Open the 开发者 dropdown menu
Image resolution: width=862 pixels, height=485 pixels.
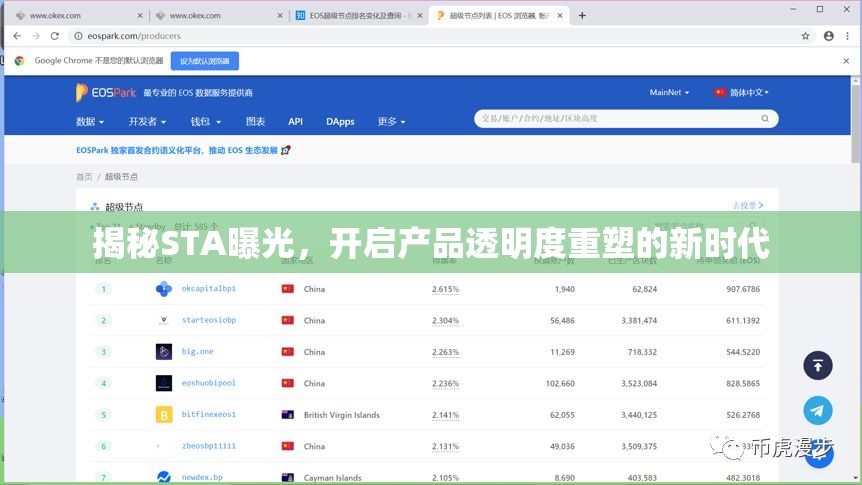point(147,122)
